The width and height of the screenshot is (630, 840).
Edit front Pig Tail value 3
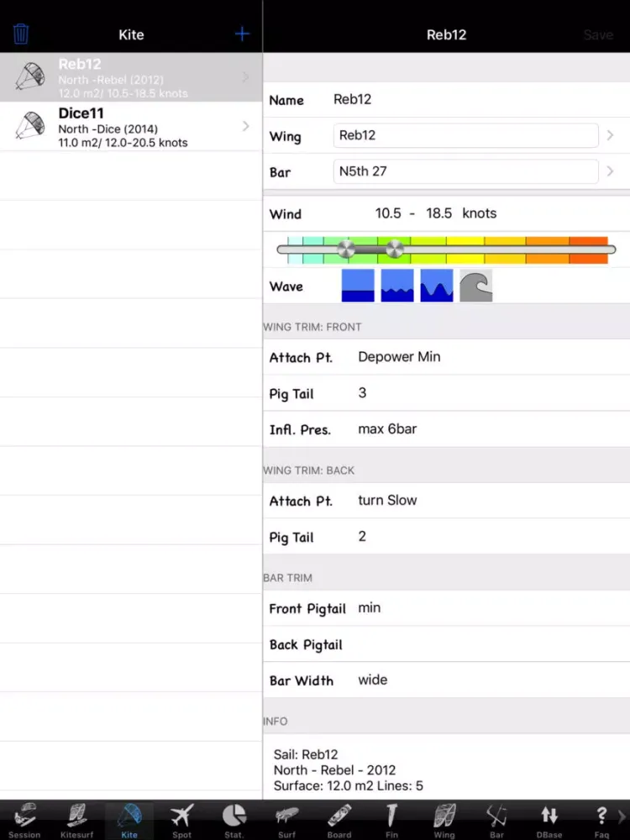[362, 392]
